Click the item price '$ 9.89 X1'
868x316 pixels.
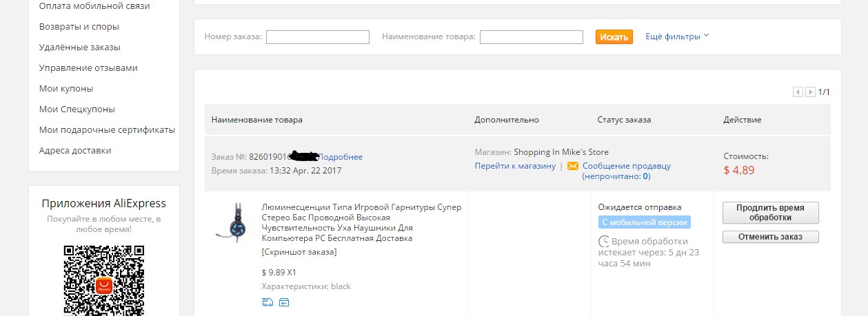pos(279,273)
